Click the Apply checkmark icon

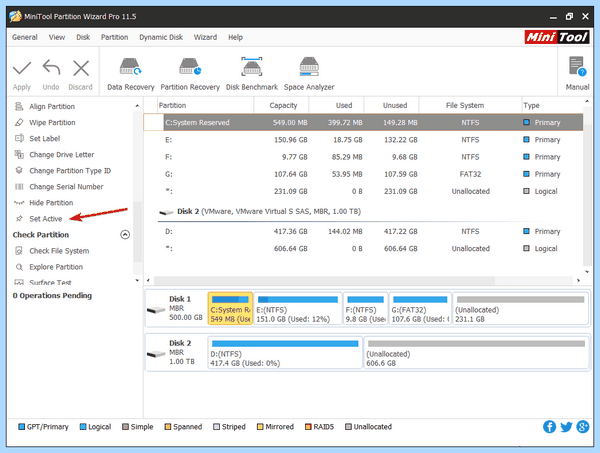coord(22,68)
